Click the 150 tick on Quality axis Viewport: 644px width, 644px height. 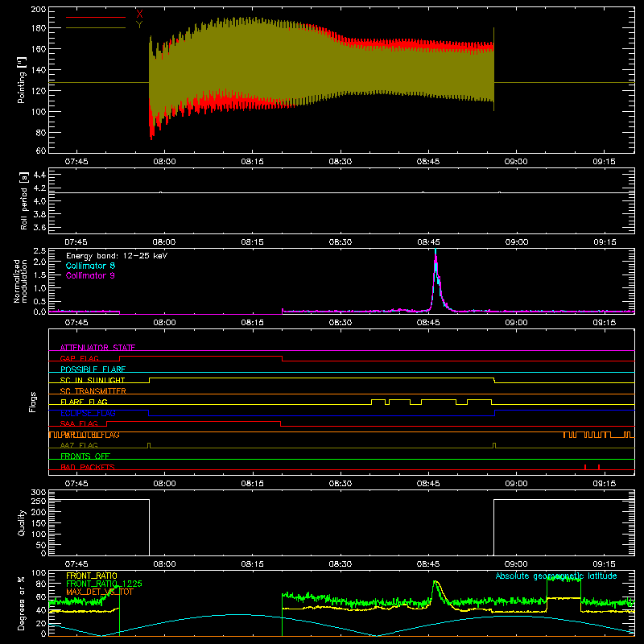click(39, 523)
